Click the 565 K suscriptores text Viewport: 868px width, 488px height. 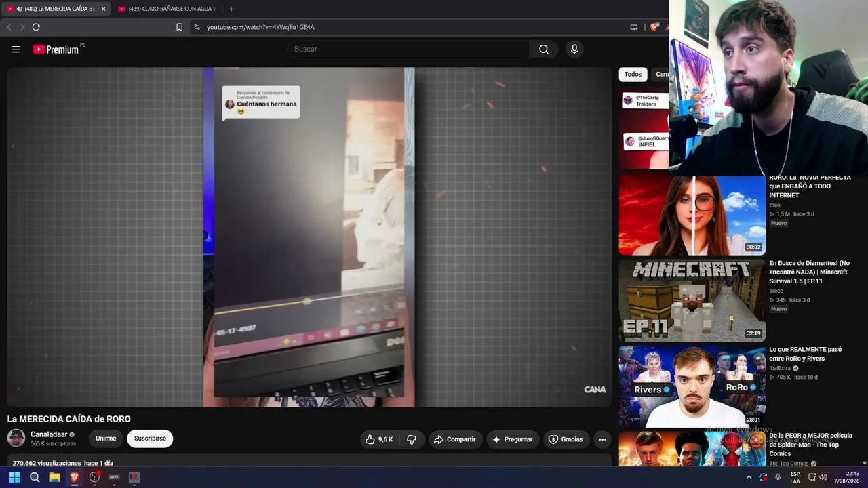[x=53, y=444]
